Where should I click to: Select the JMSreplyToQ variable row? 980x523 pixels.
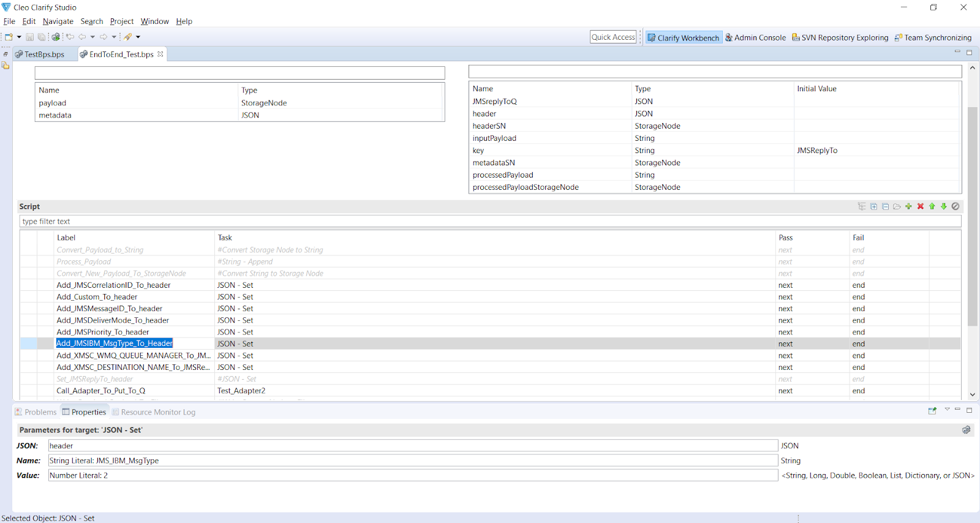715,102
